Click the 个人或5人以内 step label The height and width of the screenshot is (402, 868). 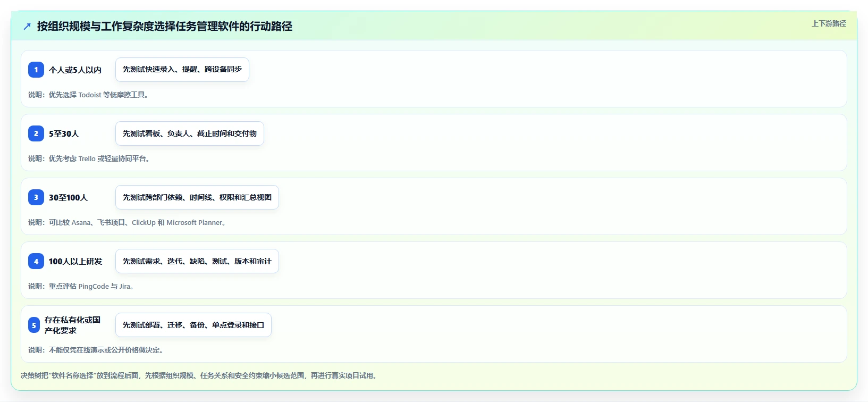point(75,70)
